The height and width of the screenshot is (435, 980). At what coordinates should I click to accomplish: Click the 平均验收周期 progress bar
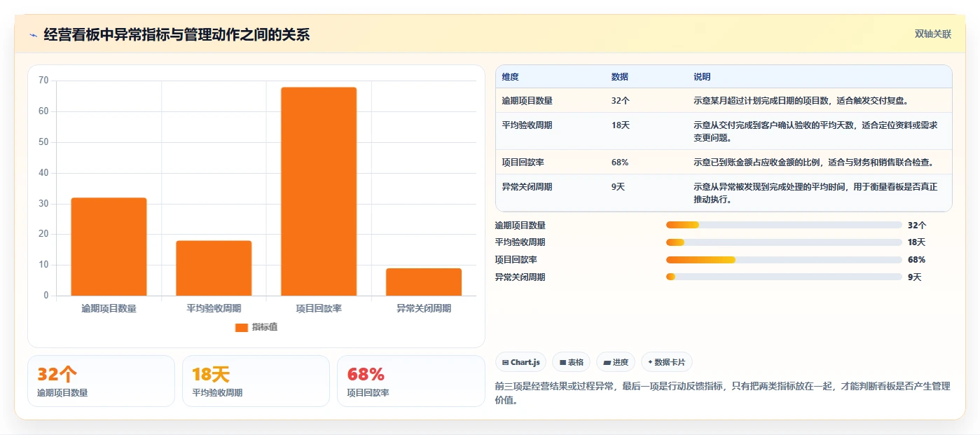click(784, 242)
